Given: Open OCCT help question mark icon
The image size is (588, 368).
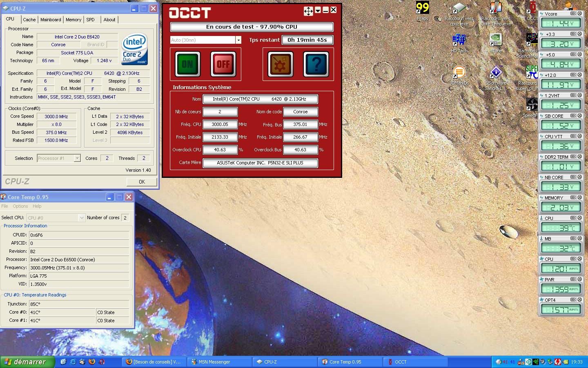Looking at the screenshot, I should 316,64.
